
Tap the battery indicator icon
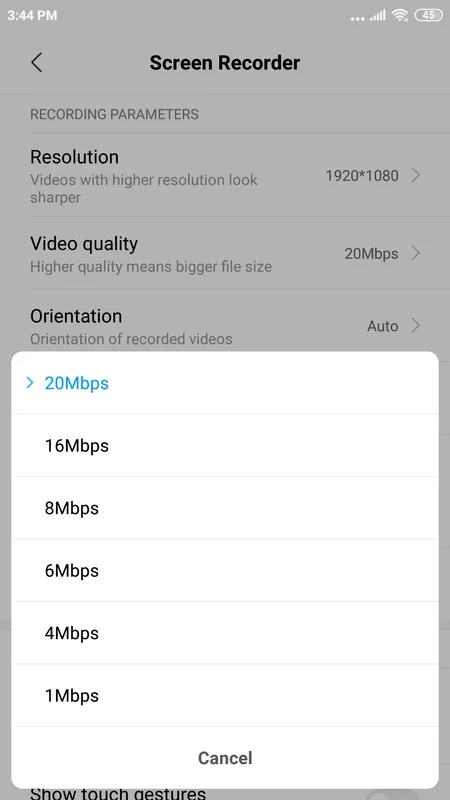click(429, 15)
